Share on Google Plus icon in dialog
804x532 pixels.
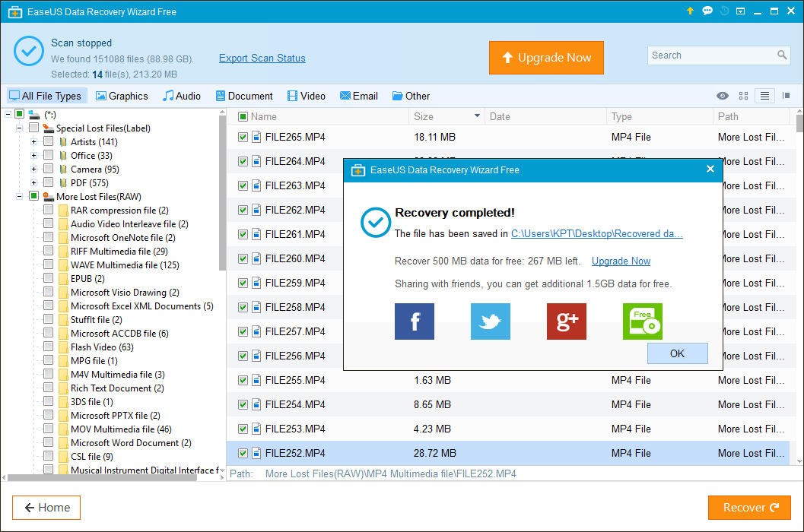(567, 321)
